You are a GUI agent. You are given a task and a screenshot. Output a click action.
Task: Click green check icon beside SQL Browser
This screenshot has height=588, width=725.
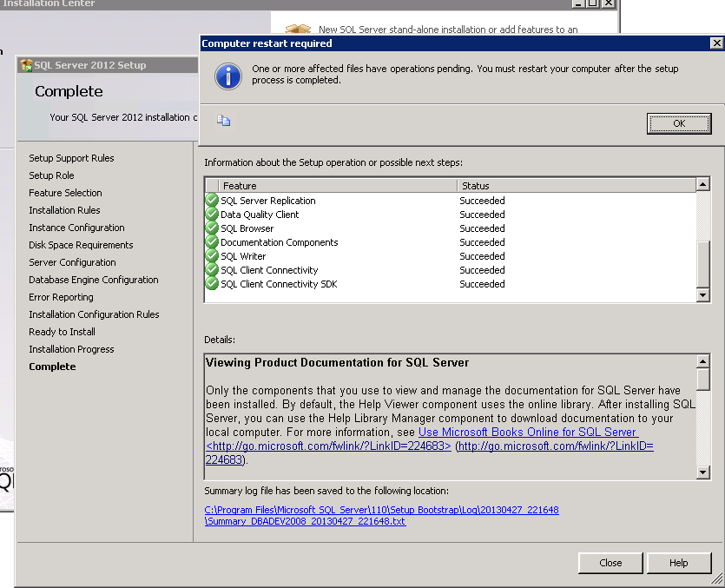(x=212, y=228)
